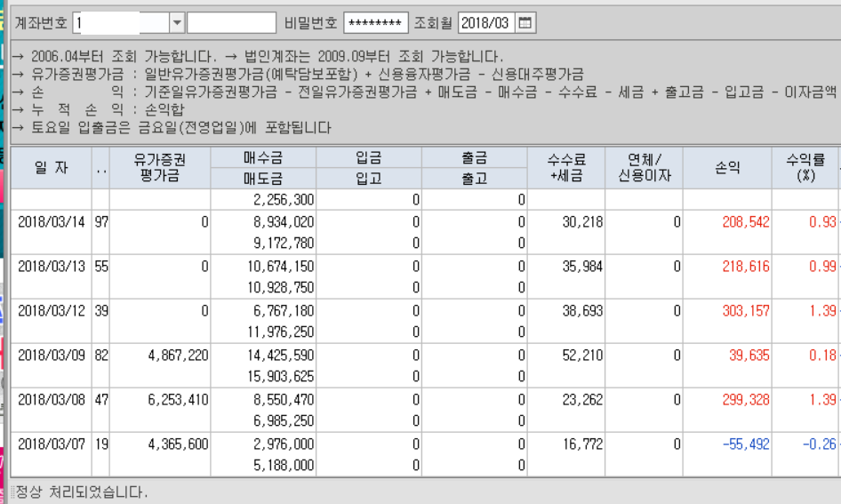Focus the 비밀번호 password field

(x=375, y=23)
